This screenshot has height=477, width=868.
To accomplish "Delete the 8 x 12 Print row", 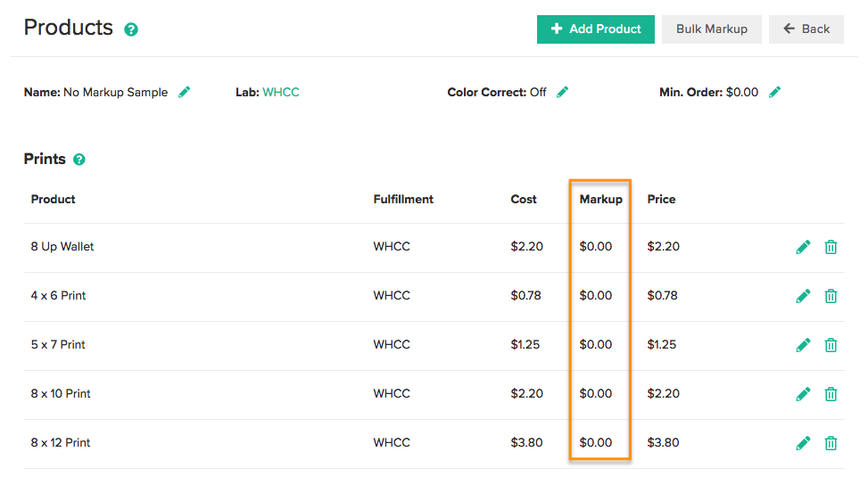I will pyautogui.click(x=831, y=443).
